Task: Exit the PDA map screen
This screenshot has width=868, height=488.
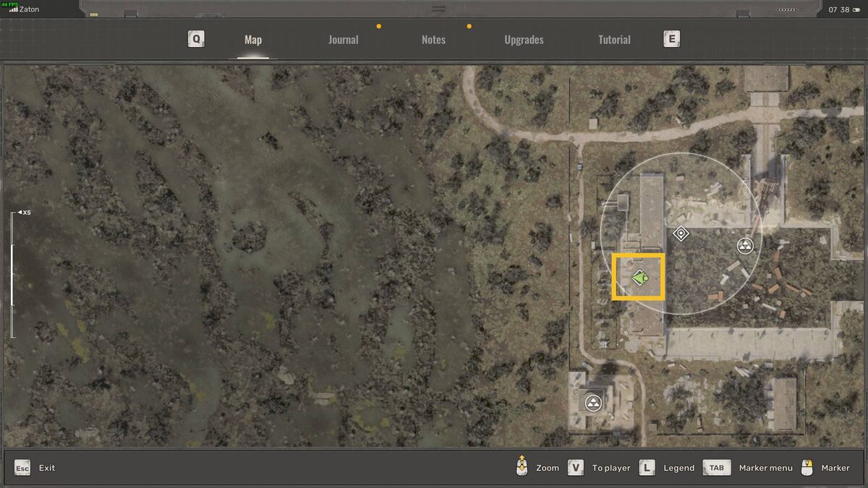Action: pyautogui.click(x=47, y=468)
